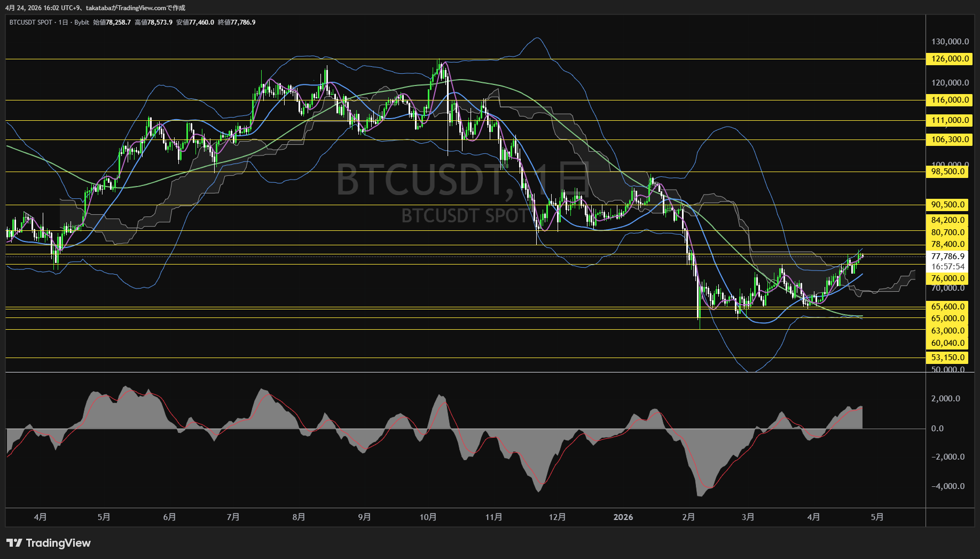Select the 53,150.0 yellow price label
980x559 pixels.
947,358
